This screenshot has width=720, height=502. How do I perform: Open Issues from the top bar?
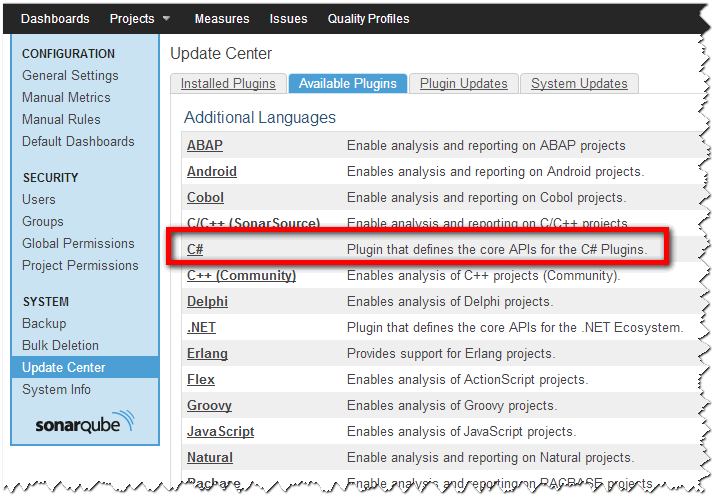(288, 18)
